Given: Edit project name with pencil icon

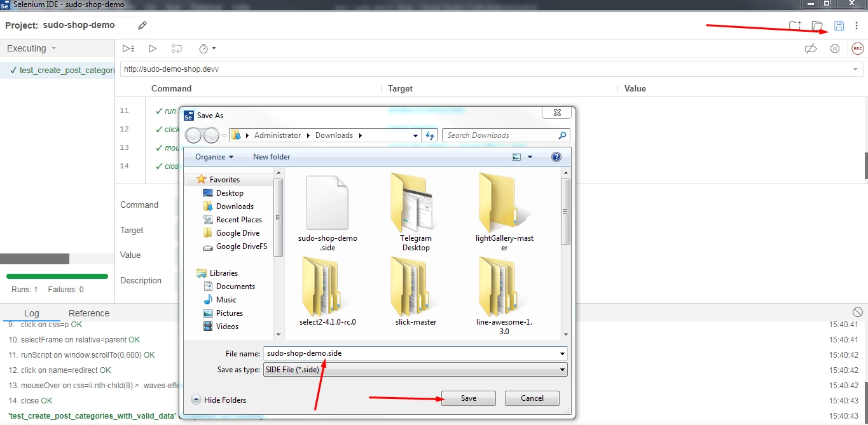Looking at the screenshot, I should [142, 25].
